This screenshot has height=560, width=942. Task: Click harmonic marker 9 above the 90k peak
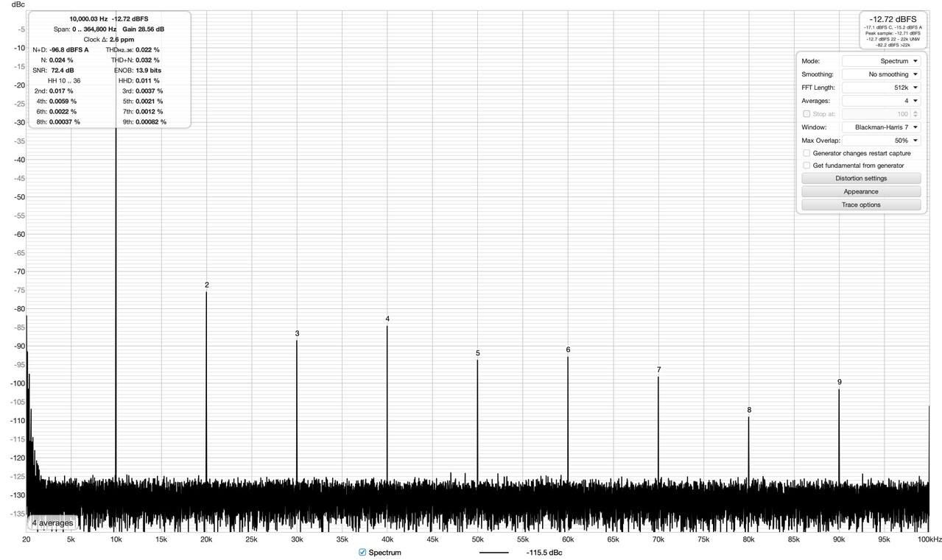(840, 382)
